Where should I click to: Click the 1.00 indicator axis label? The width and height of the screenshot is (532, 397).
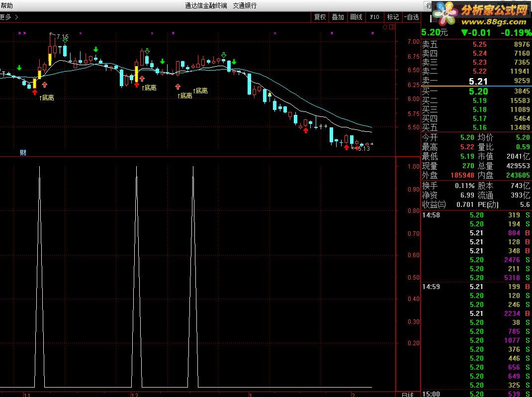pos(414,166)
